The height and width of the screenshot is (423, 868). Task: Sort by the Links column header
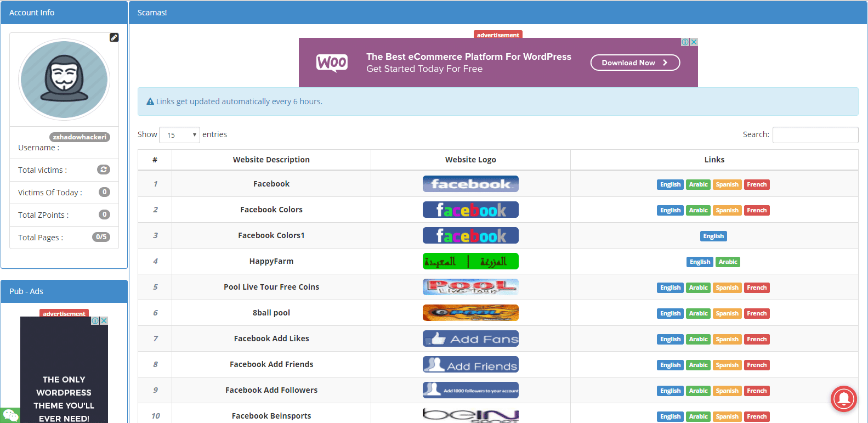click(x=714, y=160)
